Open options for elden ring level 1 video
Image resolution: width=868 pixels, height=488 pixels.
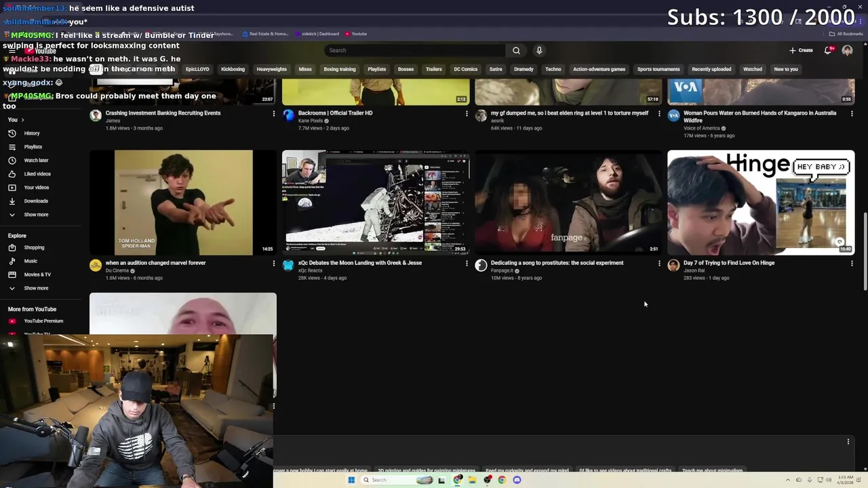659,114
